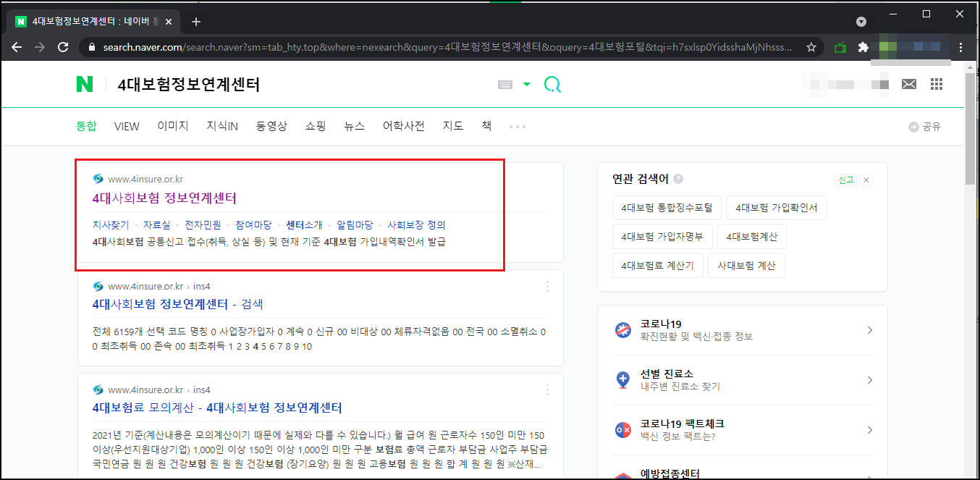This screenshot has width=980, height=480.
Task: Click the 공유 share button
Action: pyautogui.click(x=925, y=127)
